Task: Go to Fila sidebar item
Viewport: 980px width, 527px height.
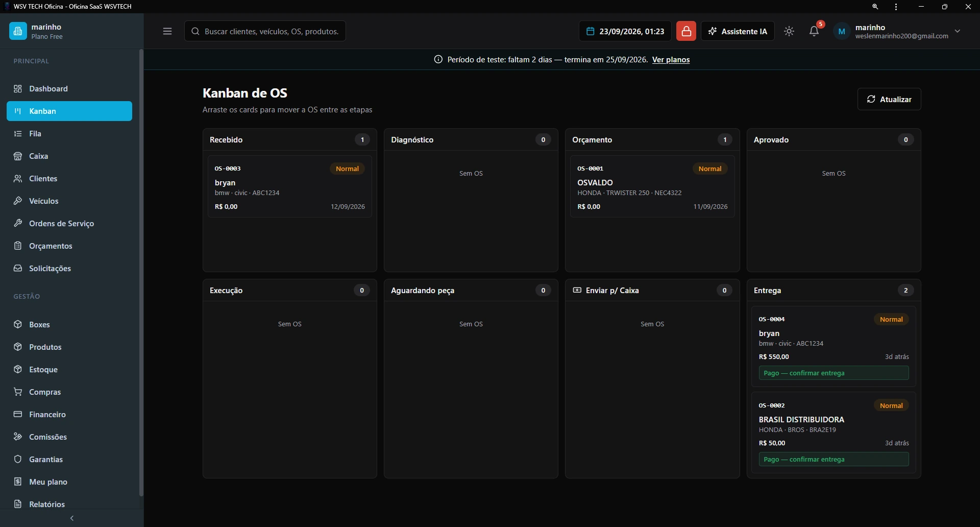Action: [x=69, y=134]
